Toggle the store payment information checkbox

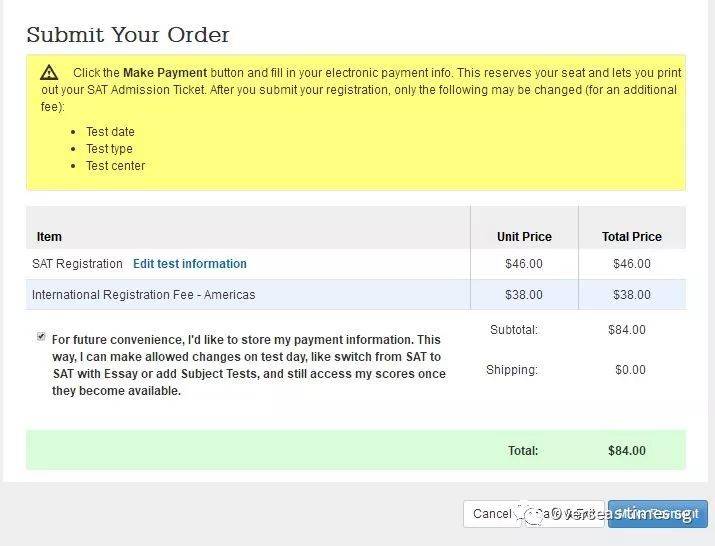pos(41,338)
